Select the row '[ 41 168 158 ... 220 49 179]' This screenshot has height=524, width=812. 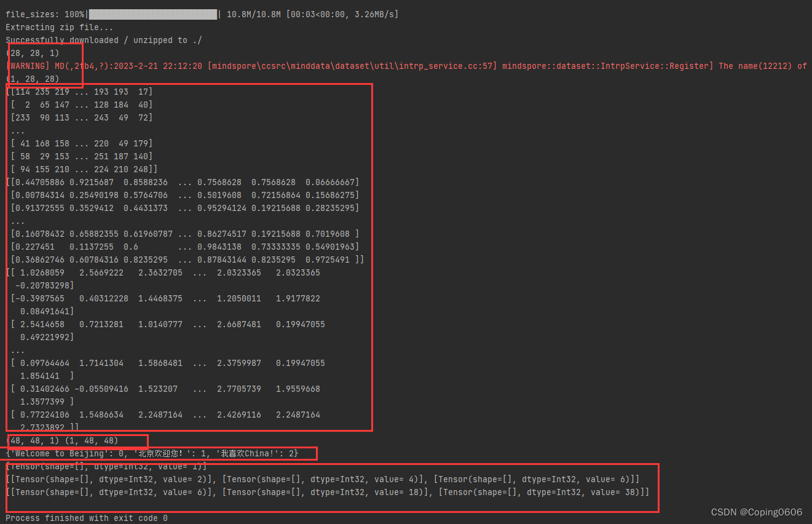[82, 143]
